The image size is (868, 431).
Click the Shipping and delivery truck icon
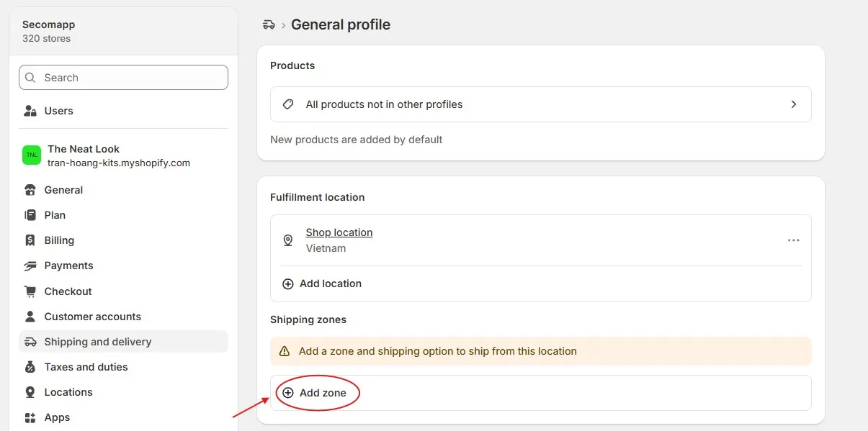tap(30, 342)
